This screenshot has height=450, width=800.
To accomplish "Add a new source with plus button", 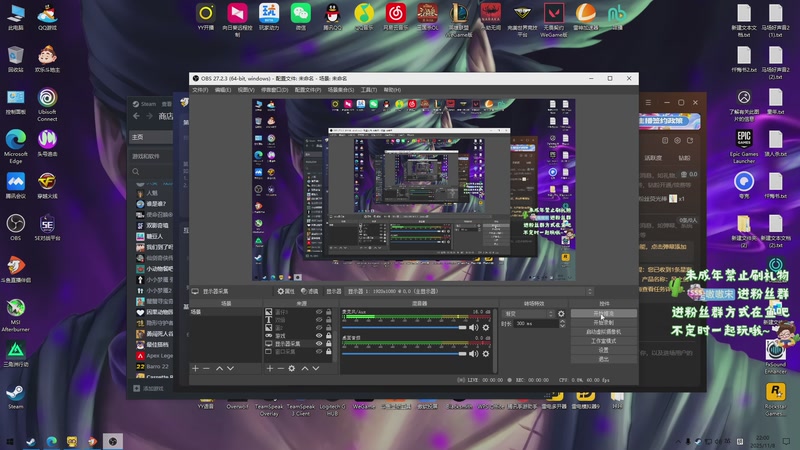I will [x=270, y=368].
